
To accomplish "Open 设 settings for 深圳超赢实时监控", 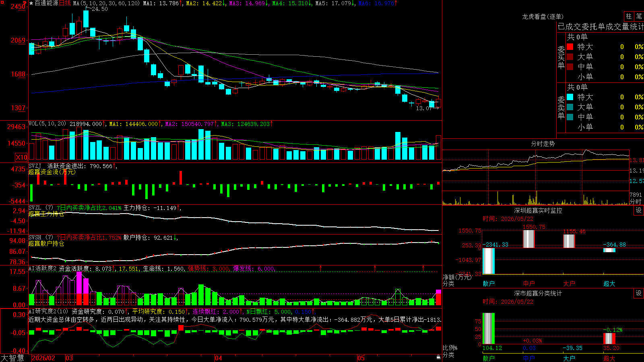I will click(639, 210).
